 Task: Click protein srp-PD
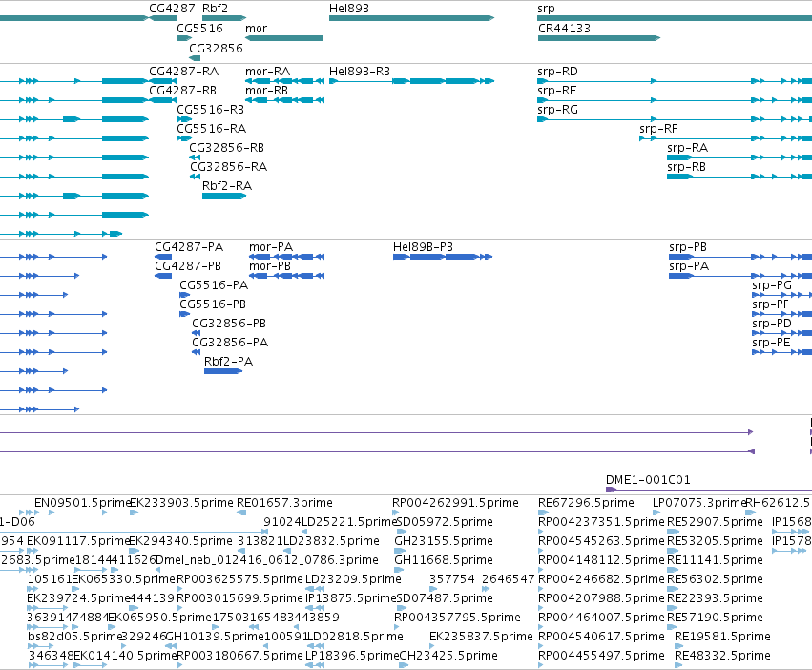pos(782,333)
